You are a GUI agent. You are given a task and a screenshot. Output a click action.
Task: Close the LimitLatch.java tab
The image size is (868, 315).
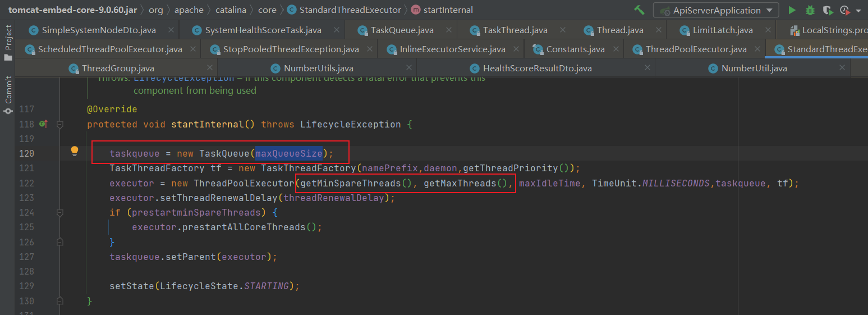(x=767, y=30)
